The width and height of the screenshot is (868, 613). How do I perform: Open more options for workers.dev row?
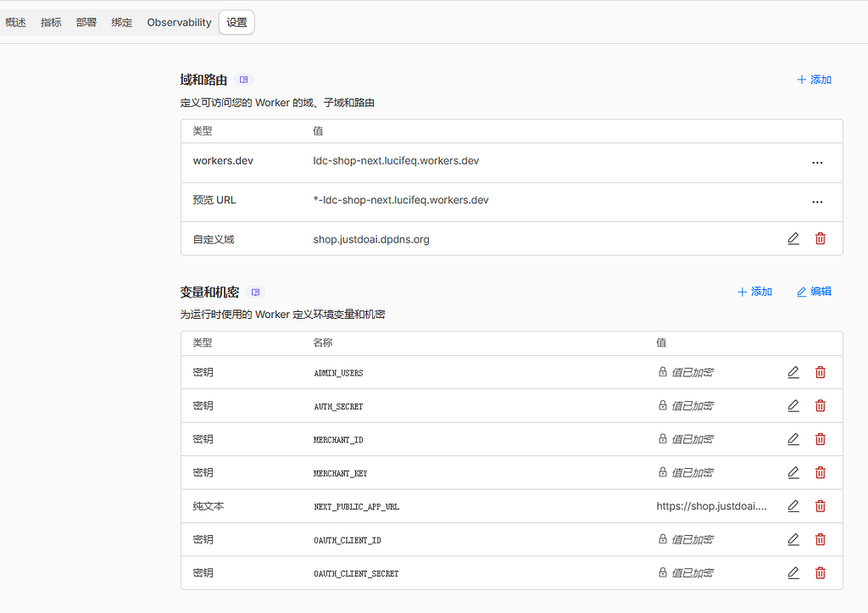click(818, 163)
